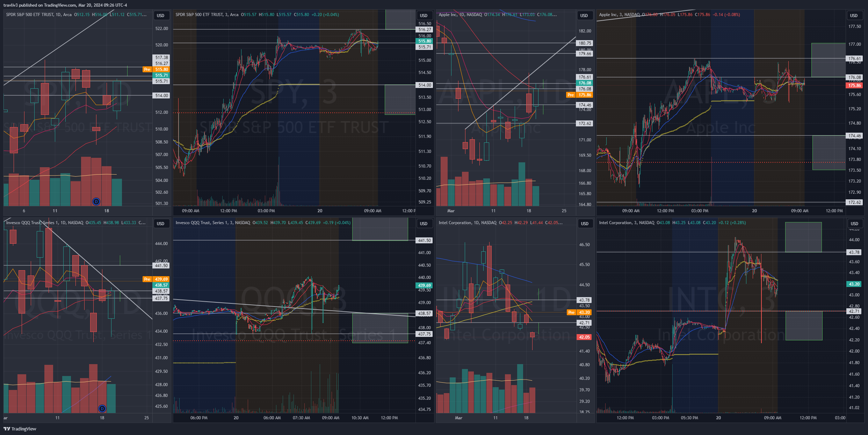The height and width of the screenshot is (435, 868).
Task: Select the green 43.20 price label on Intel 3-minute
Action: pyautogui.click(x=855, y=284)
